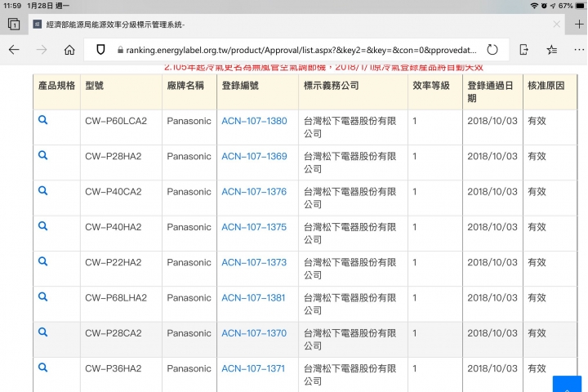View product specs for CW-P28HA2

[x=43, y=155]
